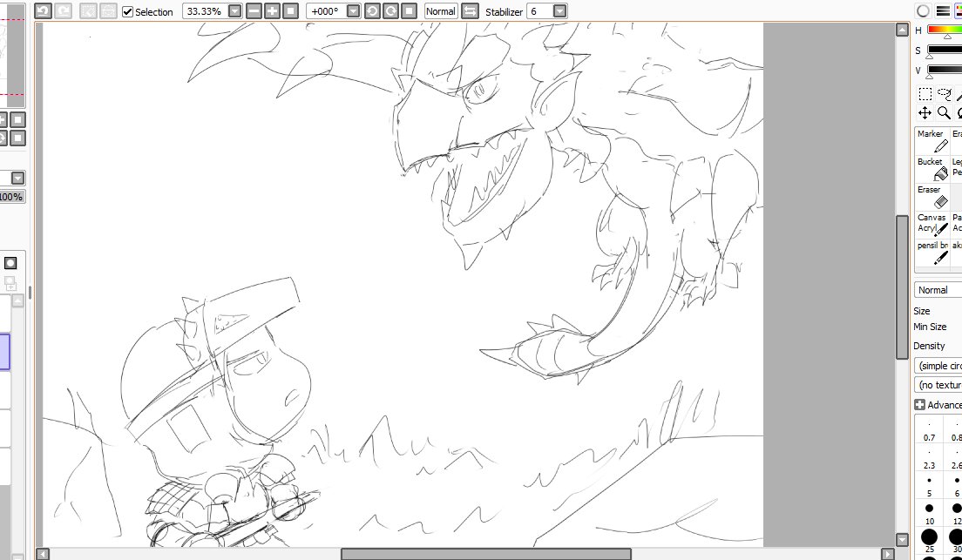This screenshot has width=962, height=560.
Task: Click the canvas scroll up arrow
Action: tap(902, 30)
